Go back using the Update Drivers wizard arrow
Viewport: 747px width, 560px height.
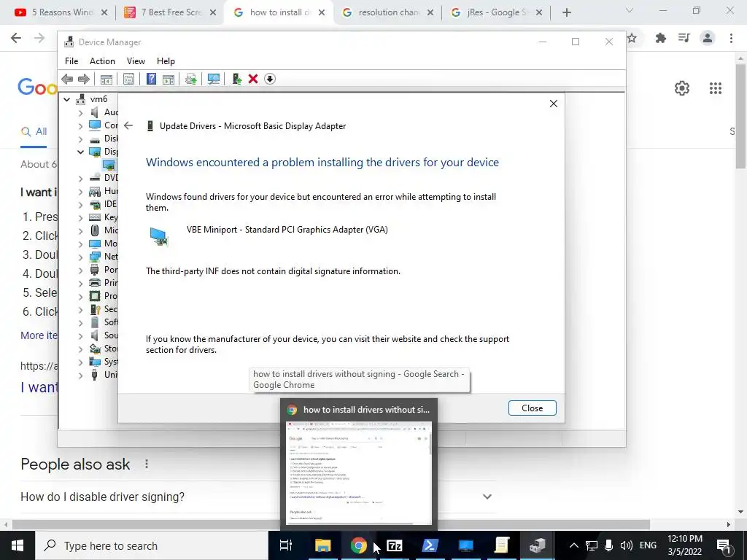(128, 125)
